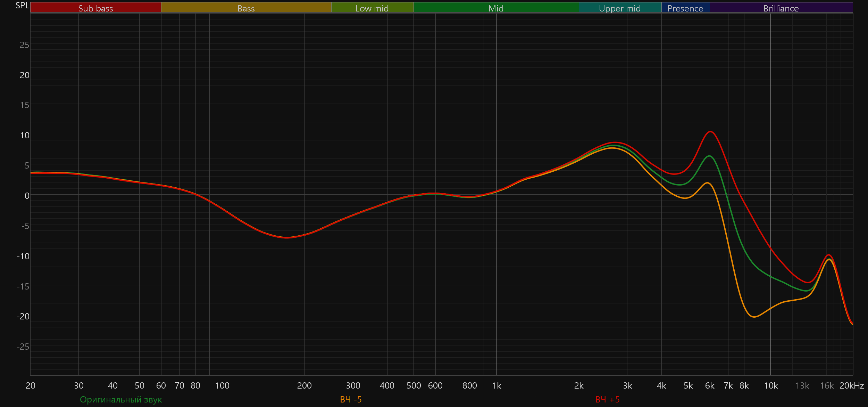Select the Presence band header
Image resolution: width=868 pixels, height=407 pixels.
pos(685,8)
